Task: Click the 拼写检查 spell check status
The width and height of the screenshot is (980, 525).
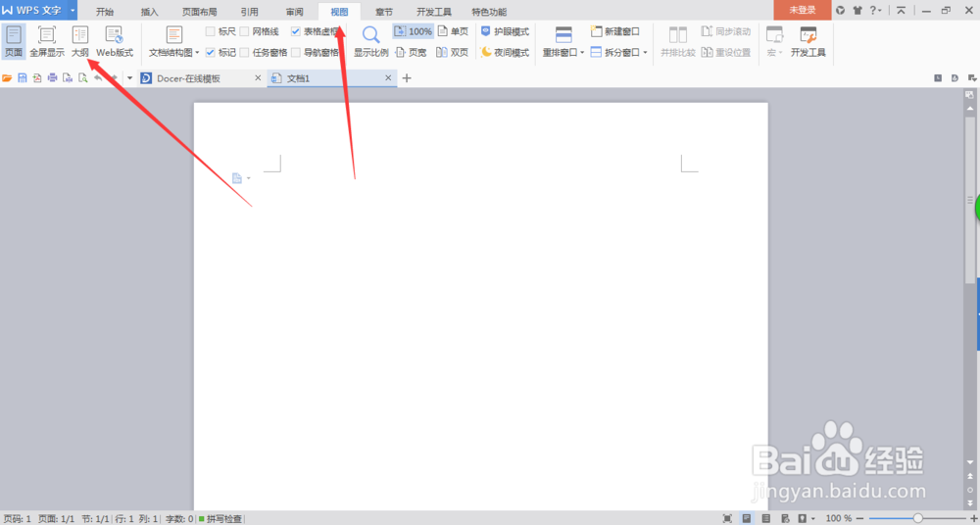Action: (220, 519)
